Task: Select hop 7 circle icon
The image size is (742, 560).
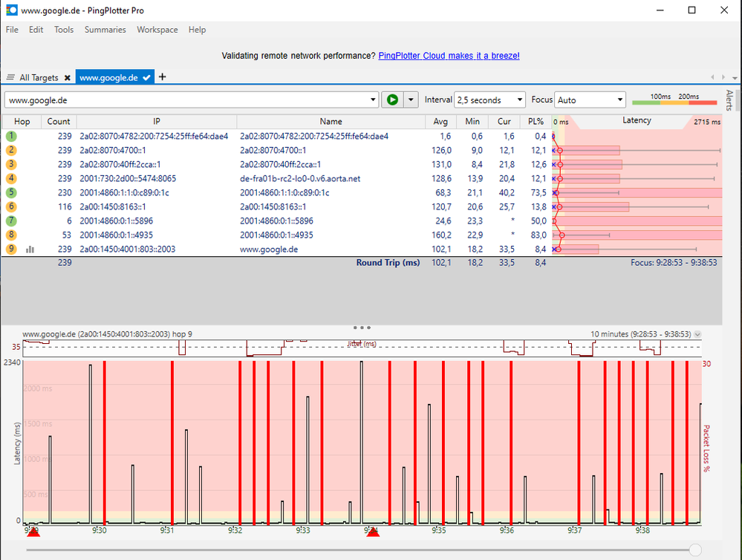Action: (x=11, y=221)
